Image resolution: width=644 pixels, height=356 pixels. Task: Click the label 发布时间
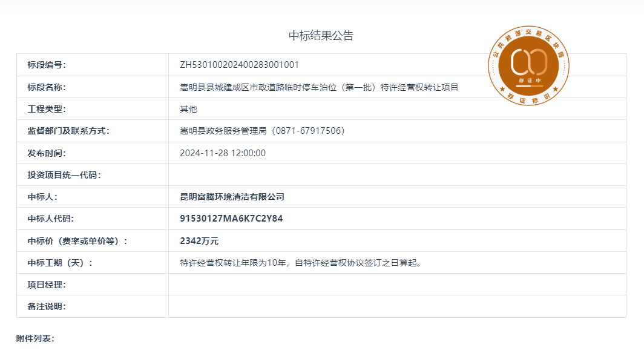47,153
